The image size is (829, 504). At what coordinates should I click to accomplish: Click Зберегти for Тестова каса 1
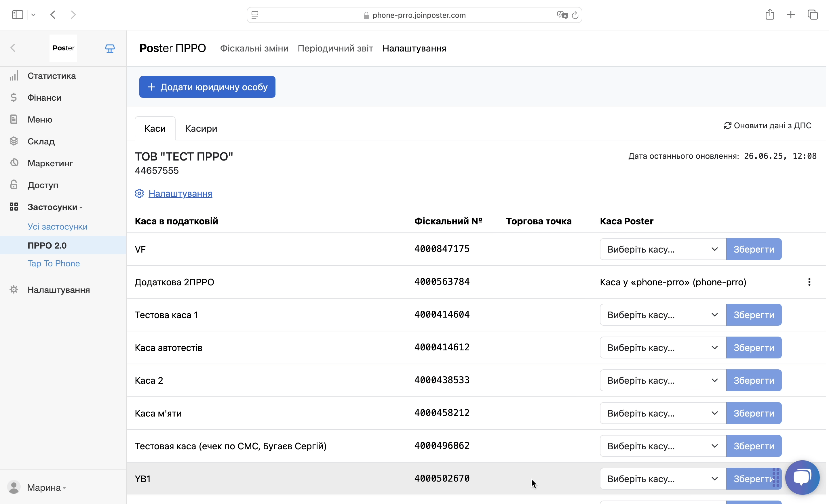(x=754, y=315)
